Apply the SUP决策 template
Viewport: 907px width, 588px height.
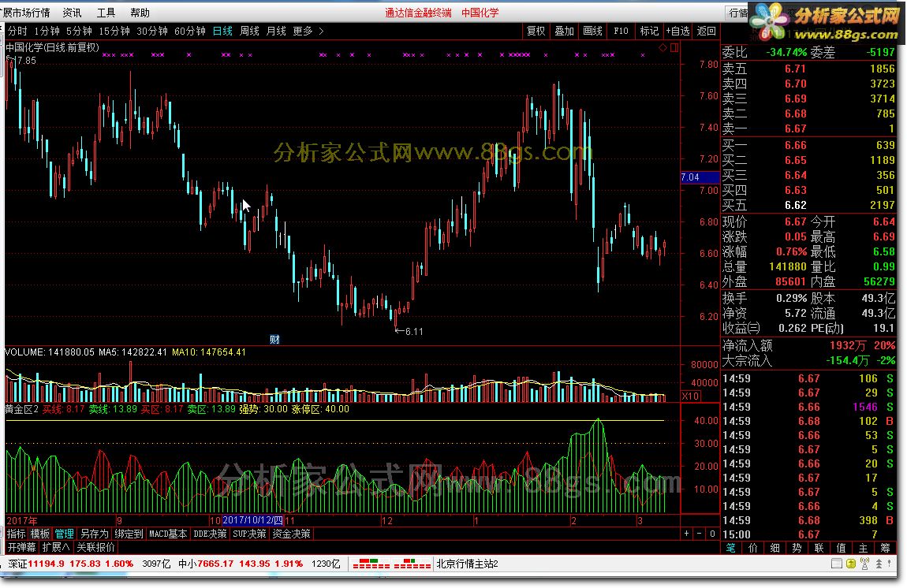pyautogui.click(x=249, y=534)
